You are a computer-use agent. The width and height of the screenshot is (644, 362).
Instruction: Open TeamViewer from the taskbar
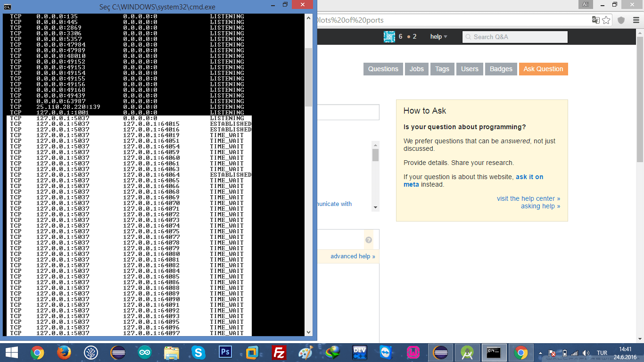tap(387, 353)
